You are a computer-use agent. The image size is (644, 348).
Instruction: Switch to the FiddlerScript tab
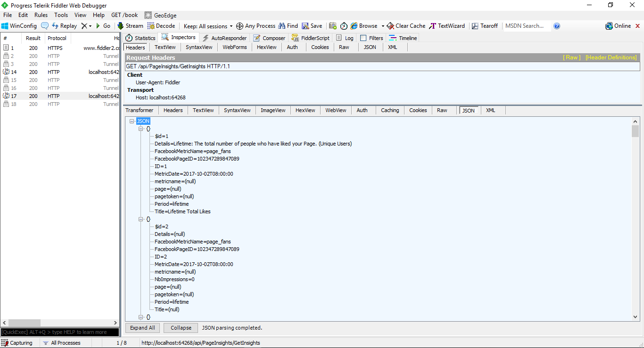tap(311, 38)
